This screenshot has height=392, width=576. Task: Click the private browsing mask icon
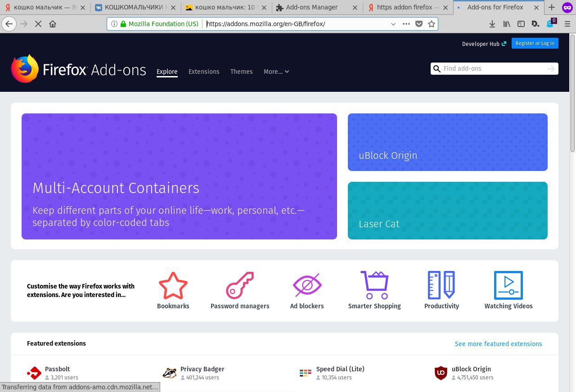click(567, 7)
